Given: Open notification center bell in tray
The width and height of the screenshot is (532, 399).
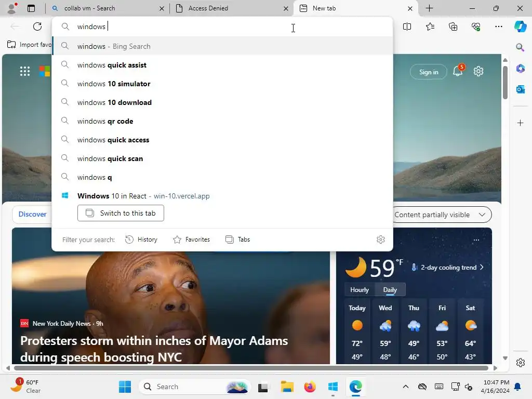Looking at the screenshot, I should (x=518, y=387).
